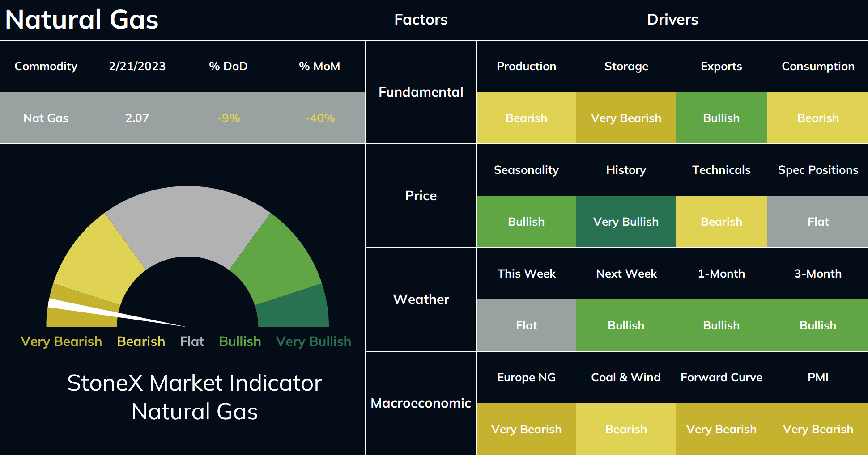The width and height of the screenshot is (868, 455).
Task: Select the Weather factor label
Action: [x=421, y=299]
